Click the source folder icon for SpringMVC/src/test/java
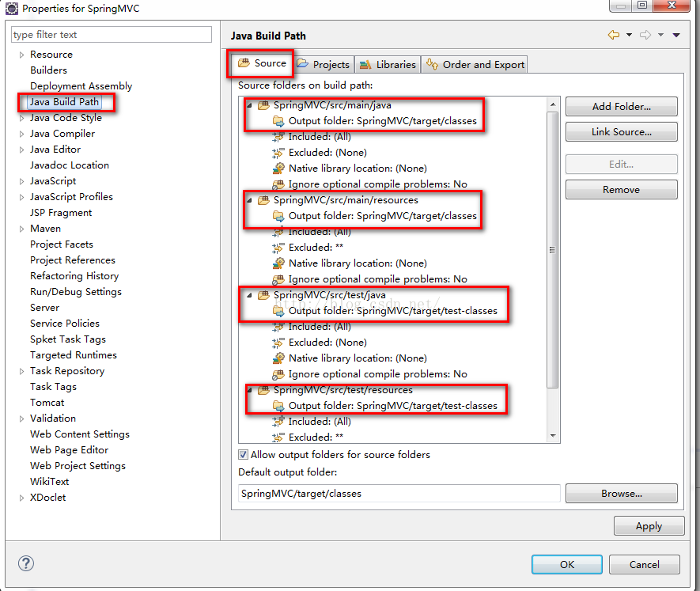 tap(264, 295)
